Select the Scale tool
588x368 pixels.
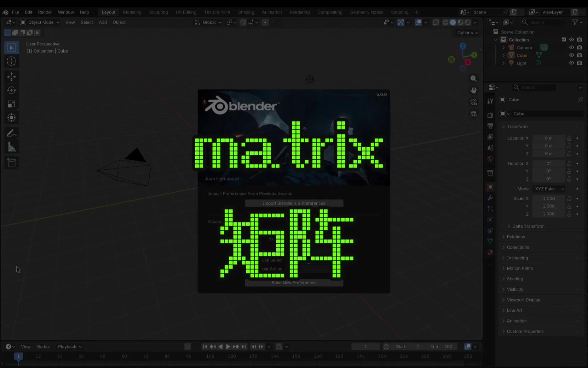(11, 104)
